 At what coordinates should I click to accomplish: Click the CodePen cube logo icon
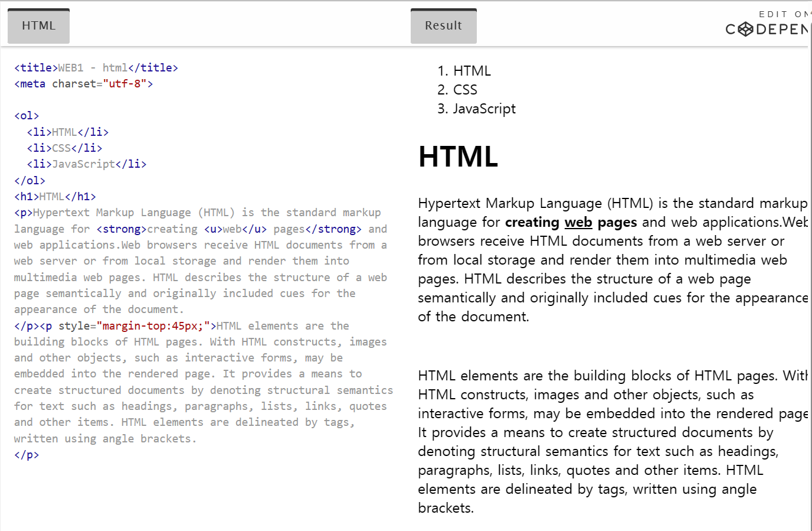click(745, 29)
